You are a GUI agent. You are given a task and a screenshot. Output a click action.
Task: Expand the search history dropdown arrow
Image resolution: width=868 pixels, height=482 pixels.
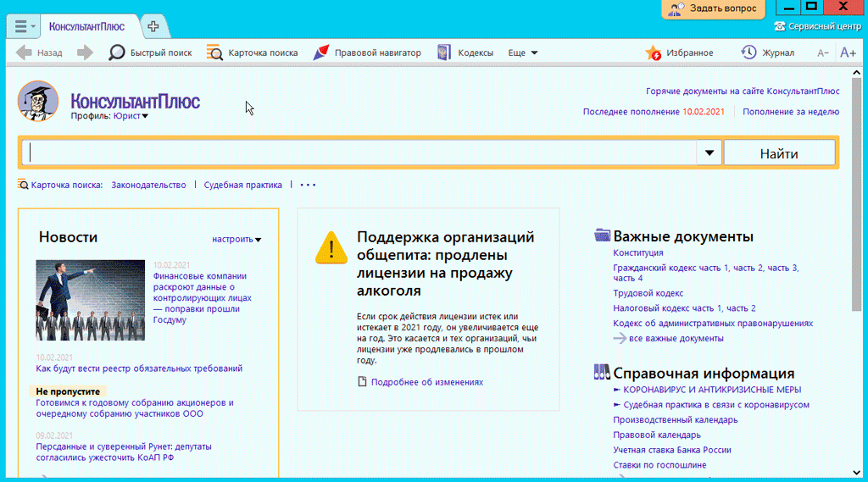(x=709, y=152)
